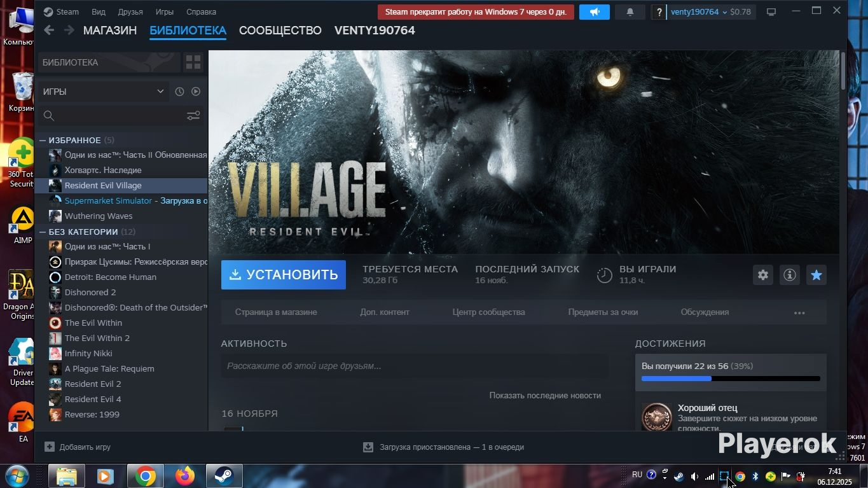Click the activity field Расскажите об этой игре друзьям
Screen dimensions: 868x488
click(414, 366)
